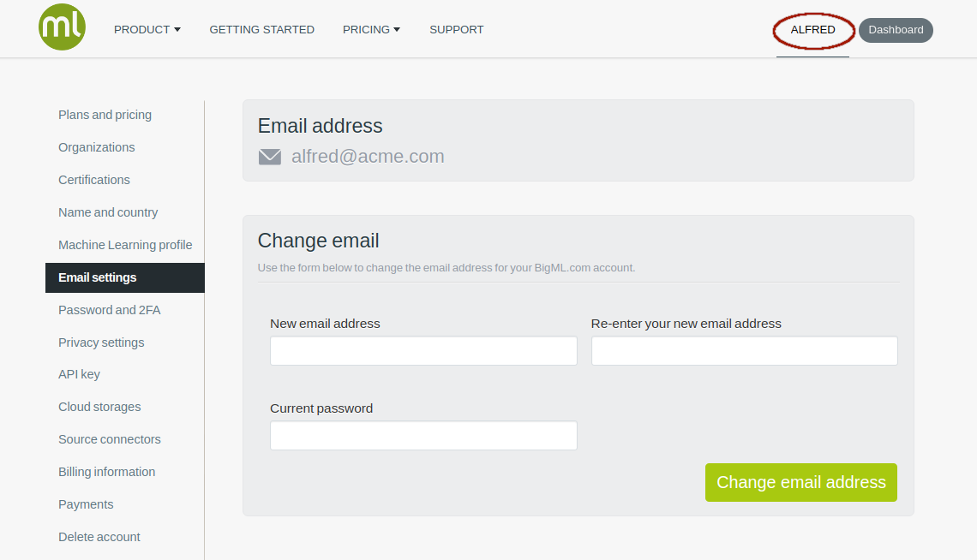Focus the Current password field
977x560 pixels.
pos(423,436)
